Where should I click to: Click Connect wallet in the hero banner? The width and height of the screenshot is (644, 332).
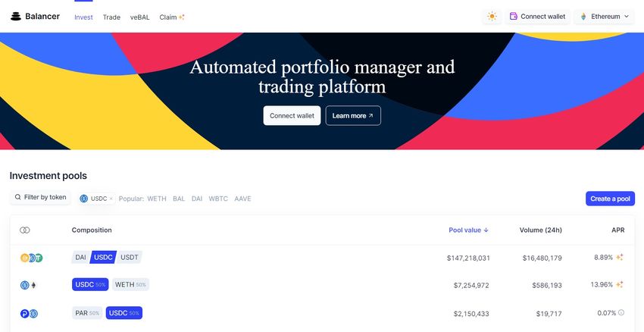tap(292, 116)
